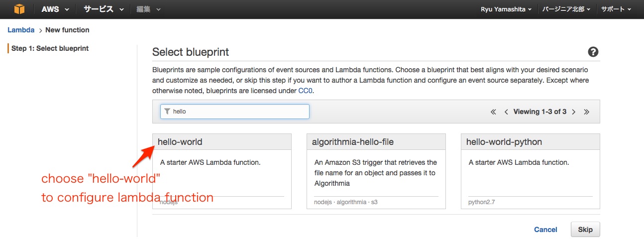Go to first page of blueprints
Viewport: 644px width, 244px height.
coord(493,112)
